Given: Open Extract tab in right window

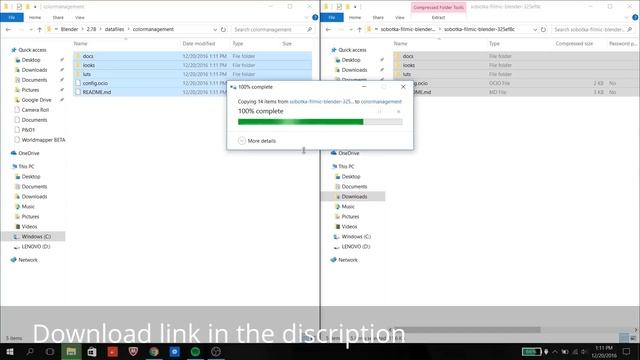Looking at the screenshot, I should [438, 18].
